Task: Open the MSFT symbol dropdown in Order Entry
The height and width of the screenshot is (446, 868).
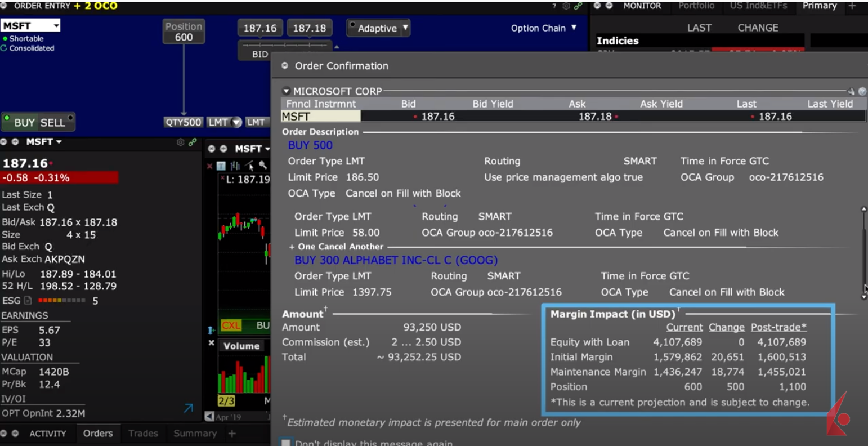Action: [x=56, y=26]
